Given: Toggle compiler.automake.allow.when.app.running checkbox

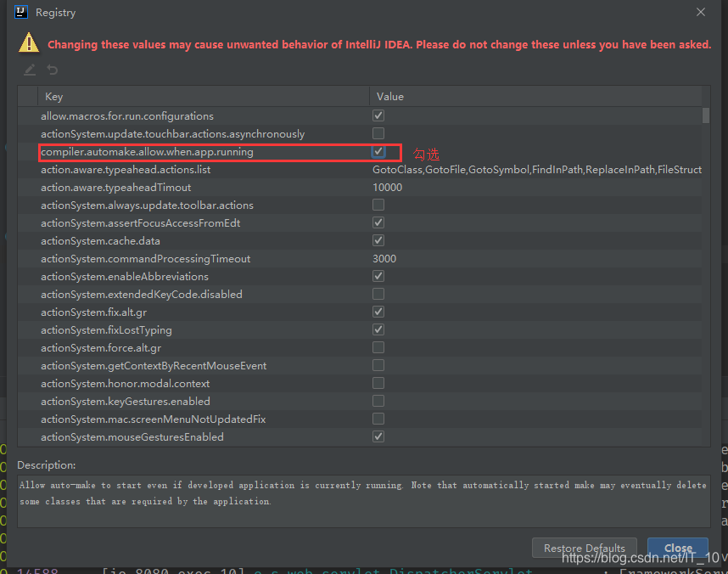Looking at the screenshot, I should tap(378, 151).
